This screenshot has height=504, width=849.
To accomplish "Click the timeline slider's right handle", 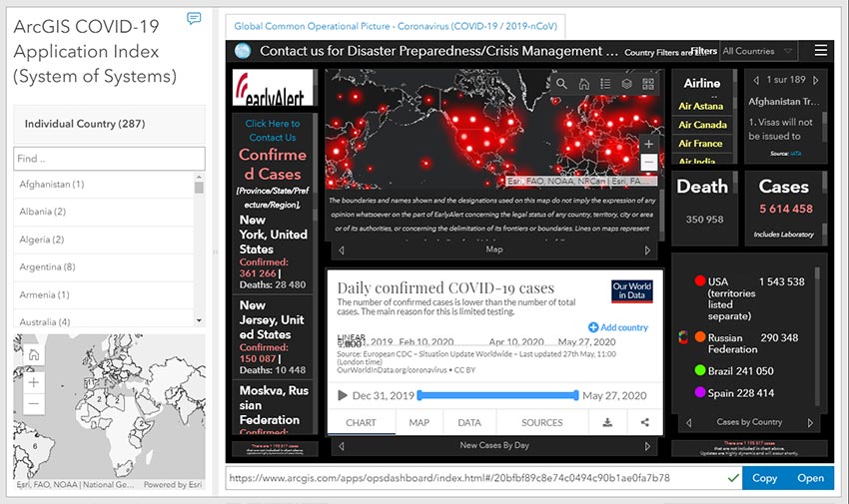I will click(x=577, y=395).
